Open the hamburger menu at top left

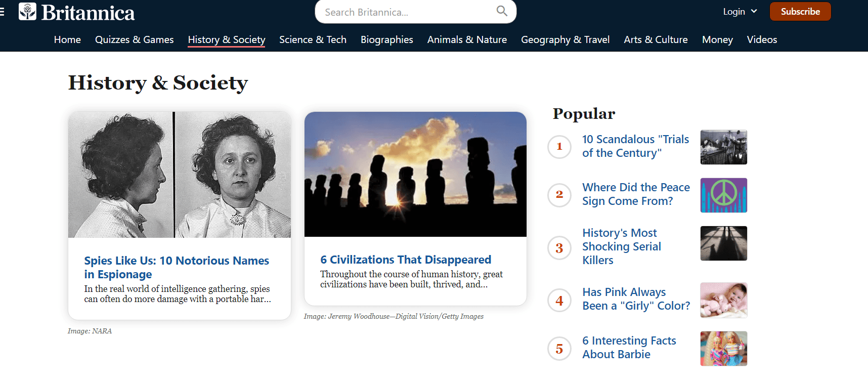coord(3,12)
